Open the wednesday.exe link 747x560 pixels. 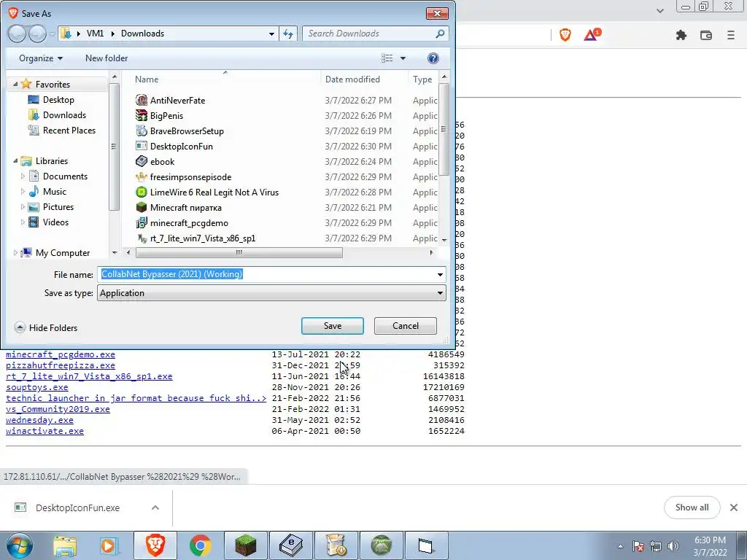click(x=39, y=420)
